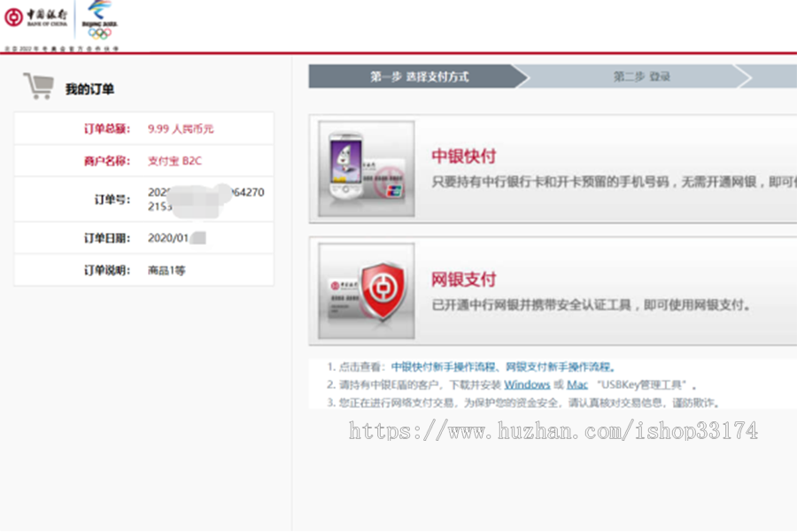Screen dimensions: 797x532
Task: Download the Windows USBKey tool link
Action: [527, 385]
